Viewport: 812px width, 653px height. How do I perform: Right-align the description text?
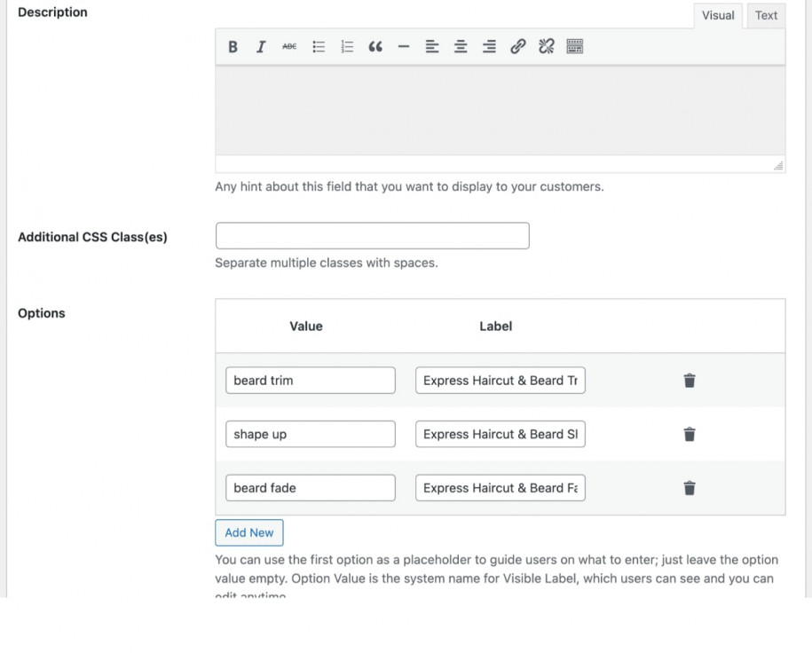[x=489, y=46]
